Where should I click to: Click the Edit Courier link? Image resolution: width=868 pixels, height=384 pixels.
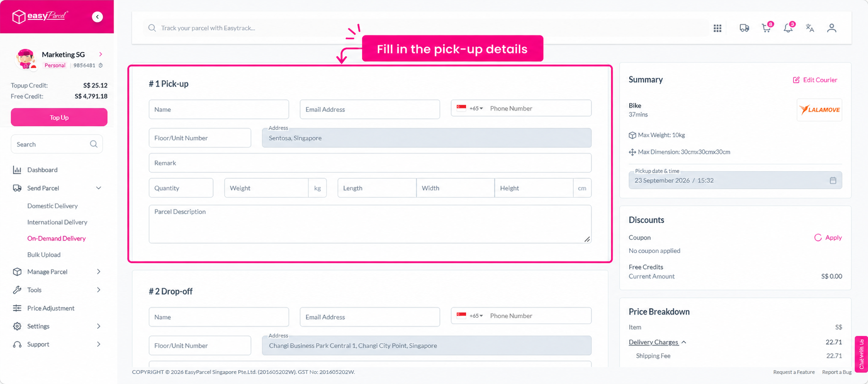pos(815,80)
